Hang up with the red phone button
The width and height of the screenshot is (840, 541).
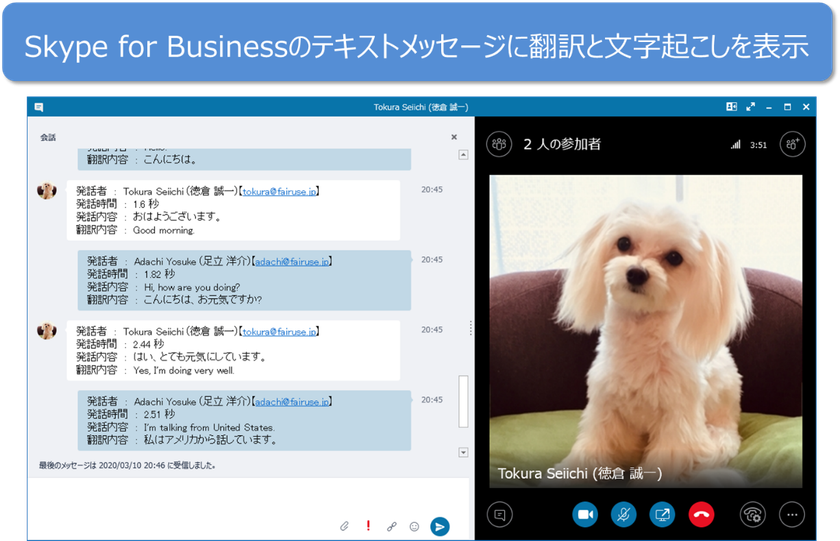[701, 515]
